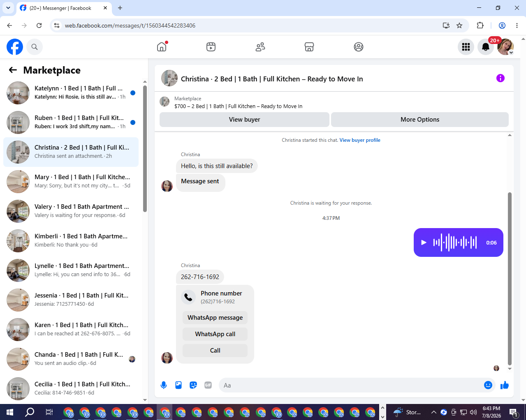Open the Groups icon

(359, 47)
